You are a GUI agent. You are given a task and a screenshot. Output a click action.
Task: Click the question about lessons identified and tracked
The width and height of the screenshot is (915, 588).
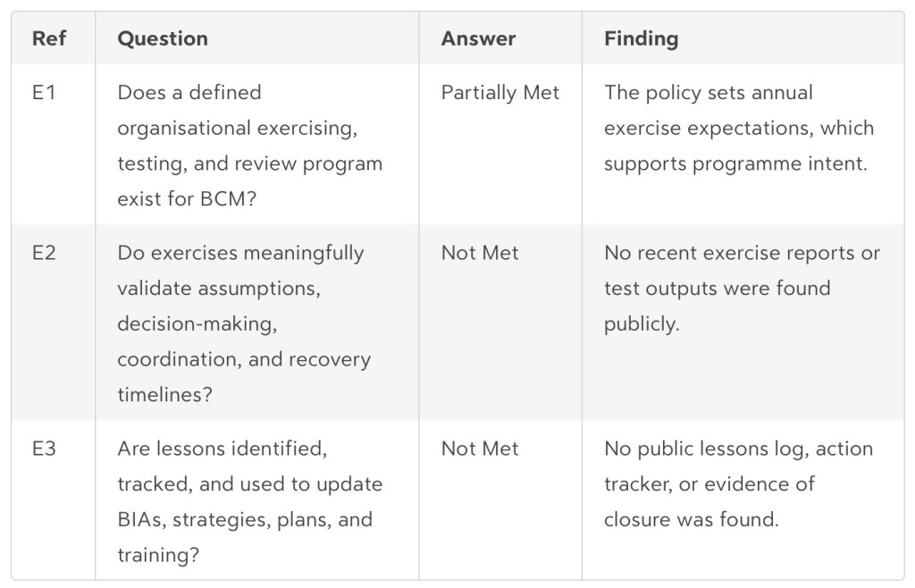point(249,501)
